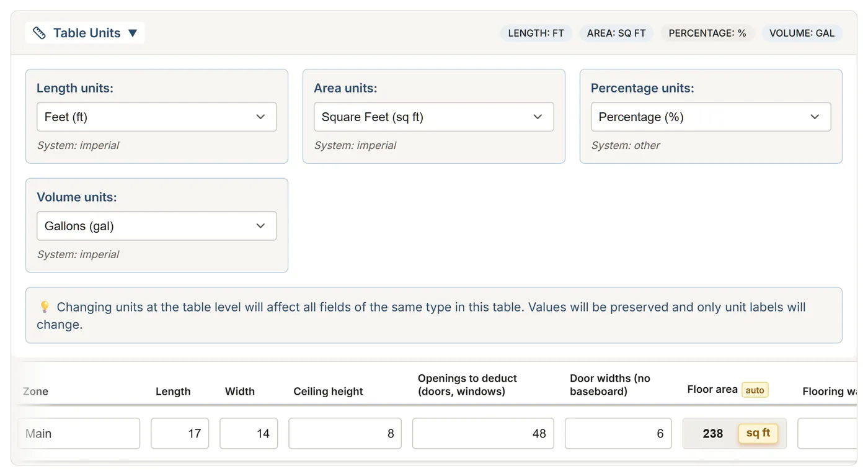
Task: Click the PERCENTAGE: % badge
Action: coord(707,33)
